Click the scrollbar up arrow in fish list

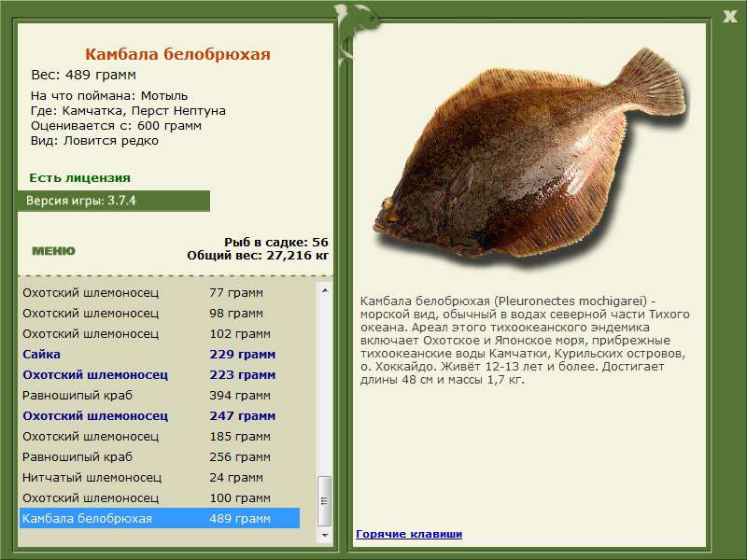click(x=324, y=290)
